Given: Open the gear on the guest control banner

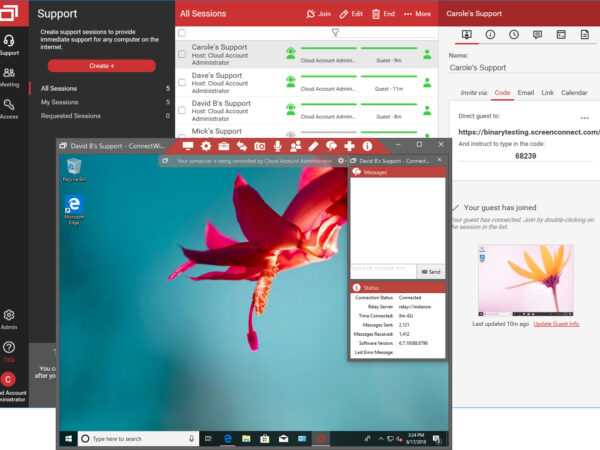Looking at the screenshot, I should click(341, 161).
